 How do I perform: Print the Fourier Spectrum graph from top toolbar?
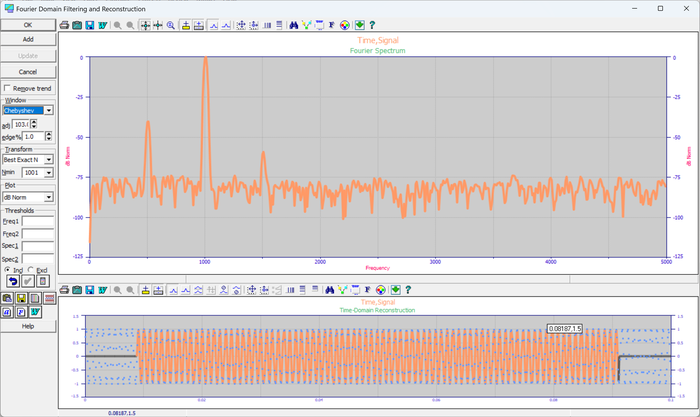(x=64, y=25)
